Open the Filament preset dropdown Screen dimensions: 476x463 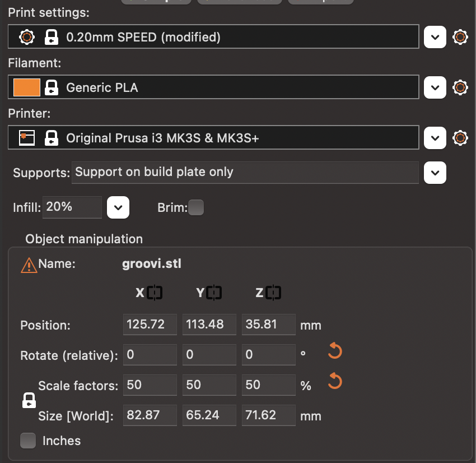click(x=435, y=87)
